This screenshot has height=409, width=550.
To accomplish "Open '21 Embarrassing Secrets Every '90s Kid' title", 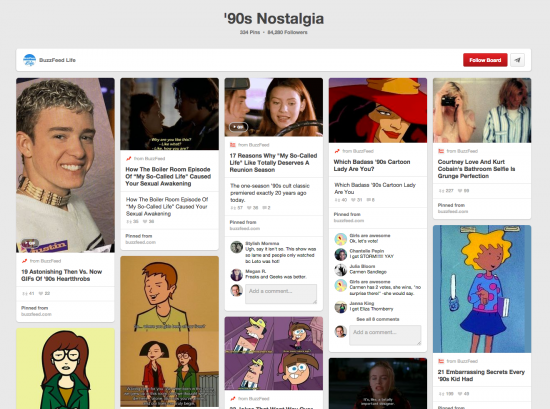I will pos(481,376).
